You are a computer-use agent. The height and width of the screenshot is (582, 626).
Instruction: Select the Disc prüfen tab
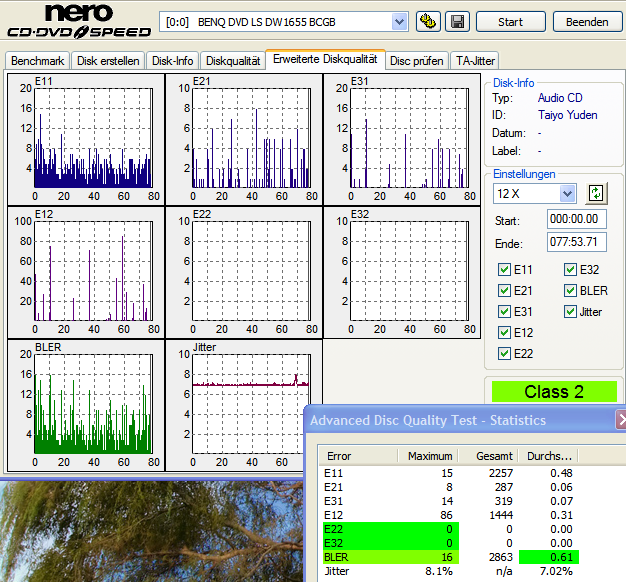click(417, 61)
